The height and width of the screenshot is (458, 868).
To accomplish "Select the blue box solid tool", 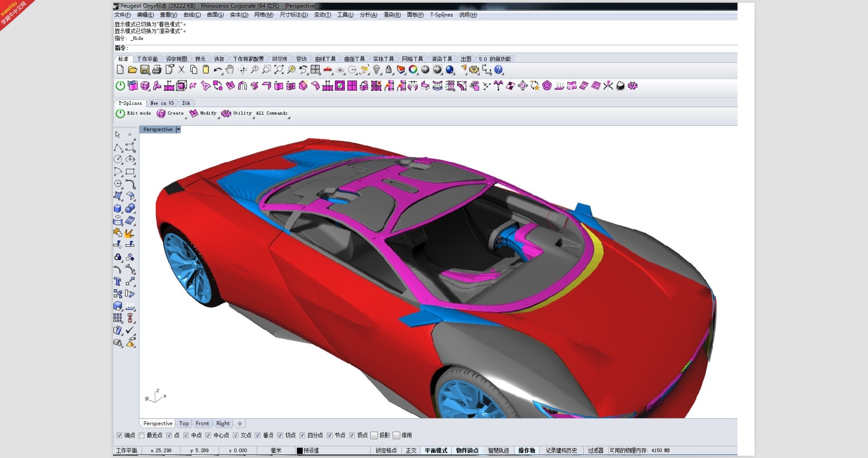I will click(118, 208).
